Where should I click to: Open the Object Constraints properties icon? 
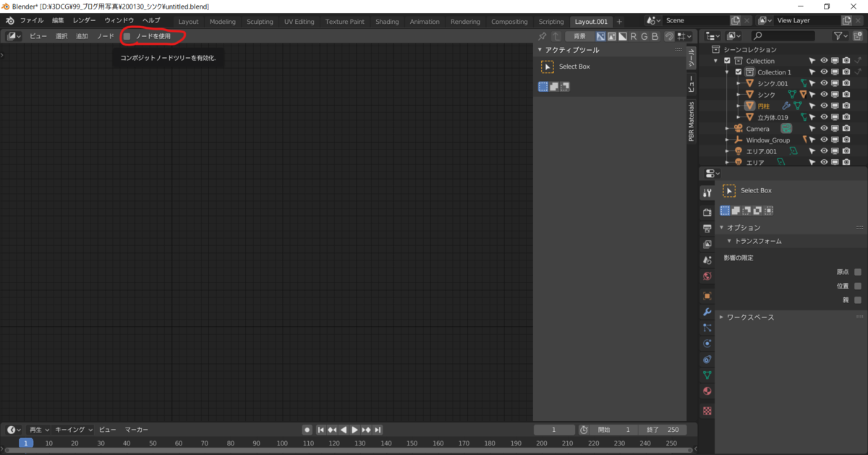[x=707, y=360]
